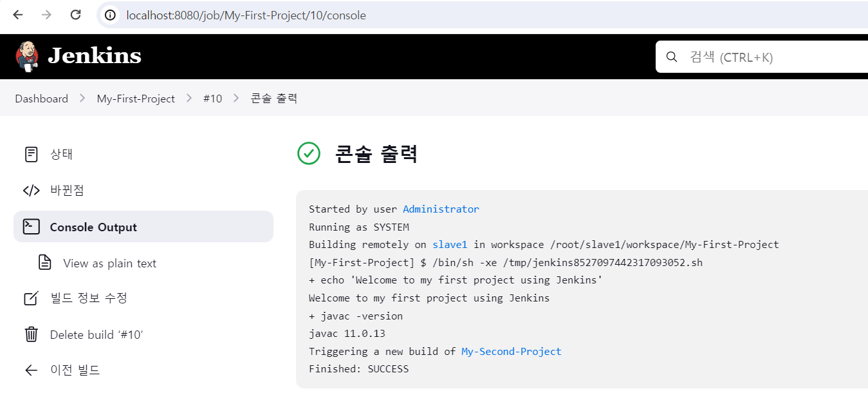Screen dimensions: 868x420
Task: Click the View as plain text document icon
Action: [x=44, y=263]
